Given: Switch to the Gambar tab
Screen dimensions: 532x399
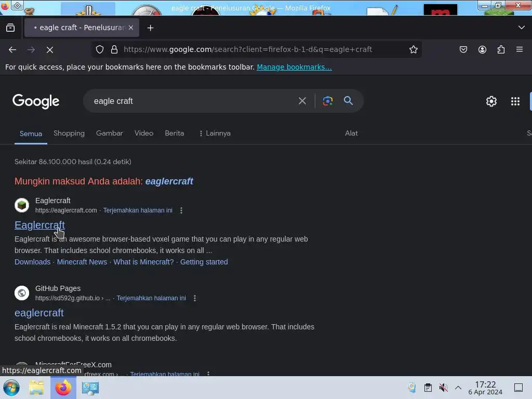Looking at the screenshot, I should click(x=109, y=134).
